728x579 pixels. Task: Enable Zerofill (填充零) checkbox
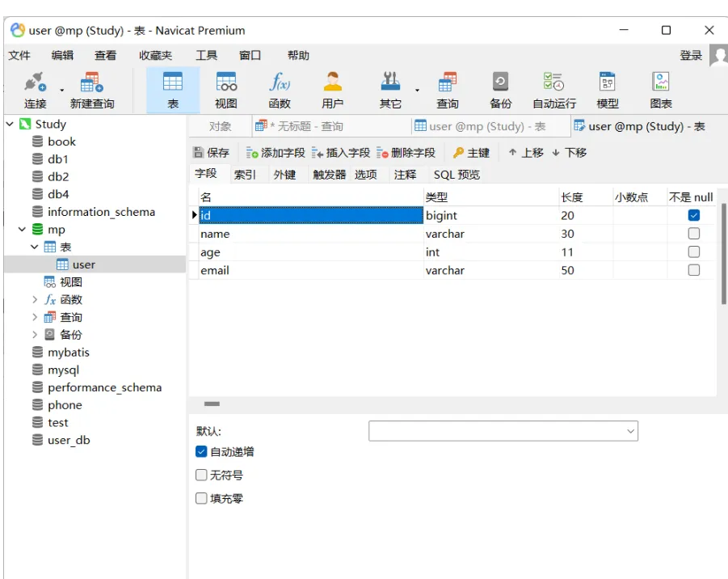[x=201, y=499]
